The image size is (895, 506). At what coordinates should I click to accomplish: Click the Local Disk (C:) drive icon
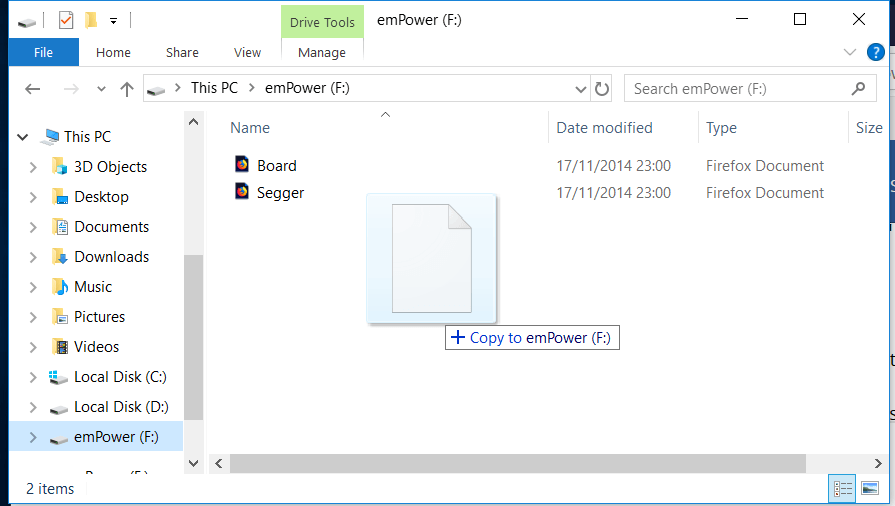point(58,378)
